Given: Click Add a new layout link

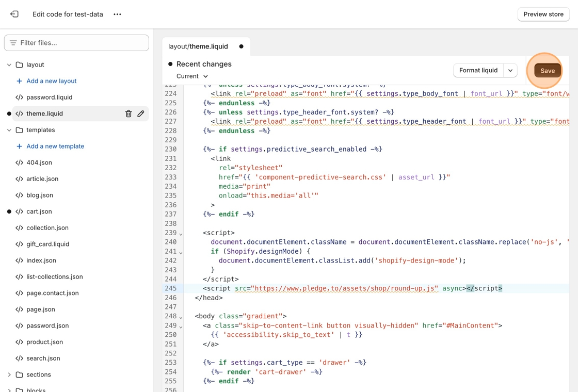Looking at the screenshot, I should pos(51,80).
